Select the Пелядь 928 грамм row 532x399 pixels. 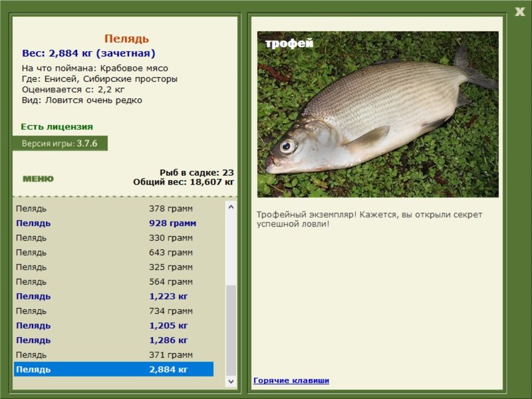[113, 223]
